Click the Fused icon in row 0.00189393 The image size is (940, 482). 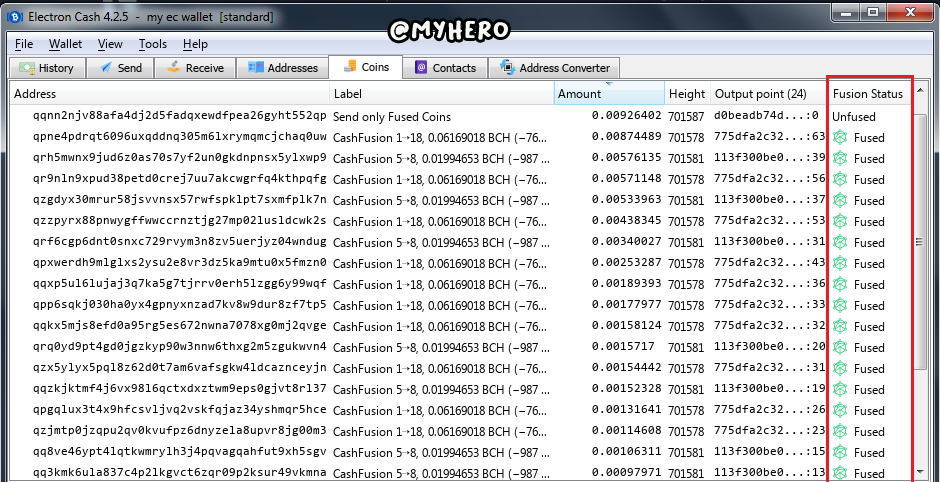(x=841, y=285)
